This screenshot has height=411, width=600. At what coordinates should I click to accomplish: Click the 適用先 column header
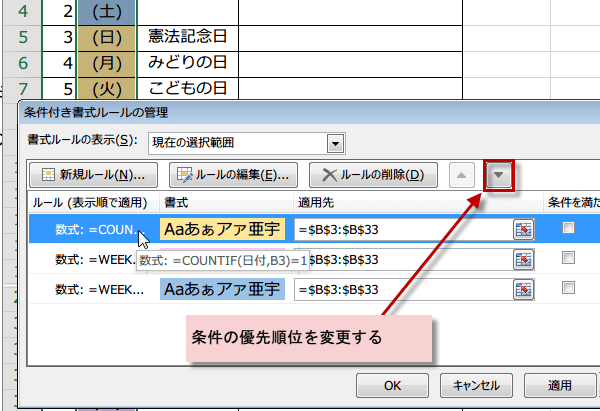[418, 202]
